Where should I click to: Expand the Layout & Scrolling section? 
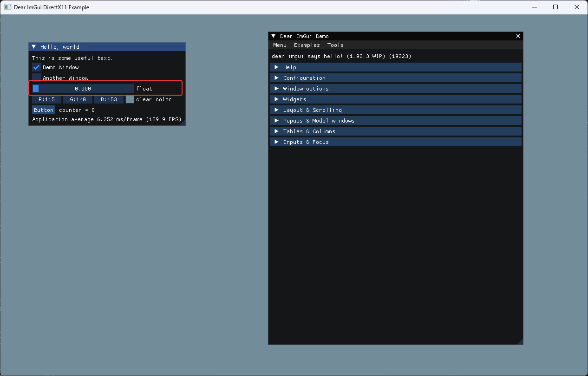[396, 110]
